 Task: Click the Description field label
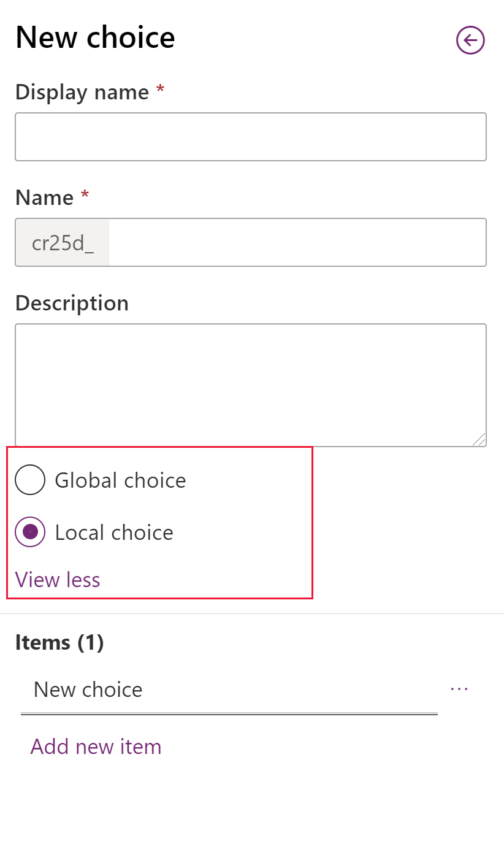[x=72, y=303]
